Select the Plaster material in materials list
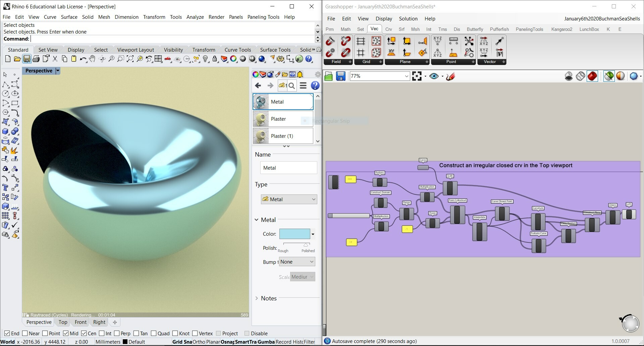 coord(278,119)
